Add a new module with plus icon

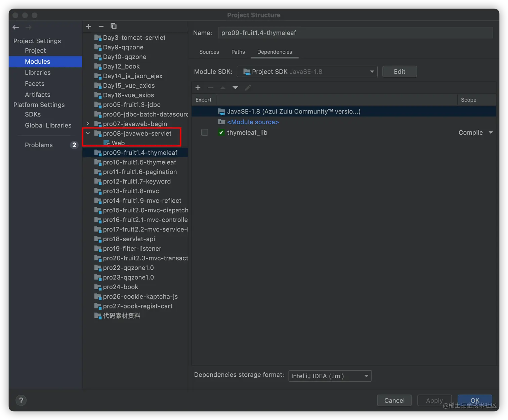[x=89, y=26]
